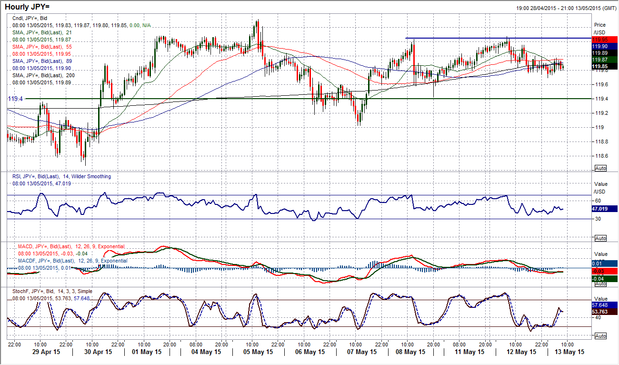Select the SMA 200 legend entry
The image size is (619, 365).
[x=43, y=75]
